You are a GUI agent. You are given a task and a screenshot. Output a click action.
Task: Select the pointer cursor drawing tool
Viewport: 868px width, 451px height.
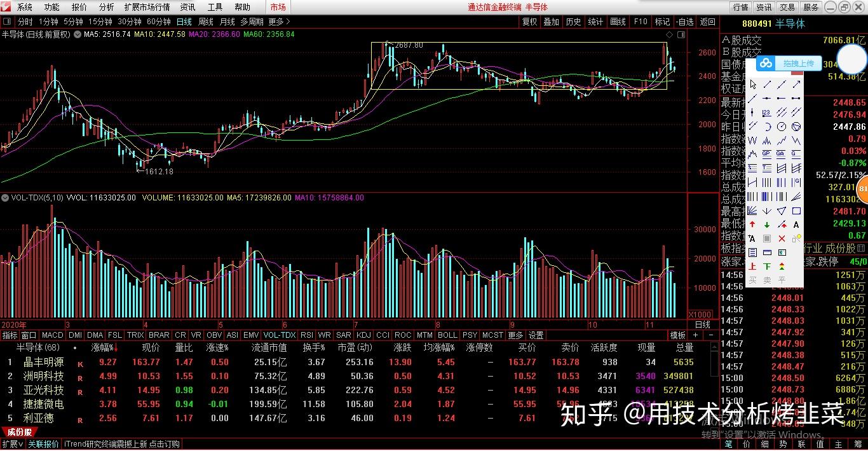click(753, 84)
